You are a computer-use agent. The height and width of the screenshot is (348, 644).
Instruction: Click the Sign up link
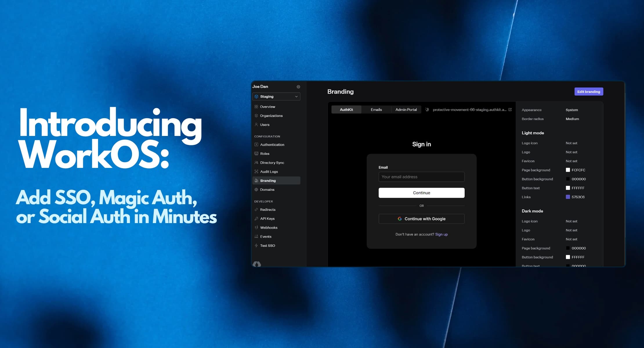pyautogui.click(x=441, y=234)
